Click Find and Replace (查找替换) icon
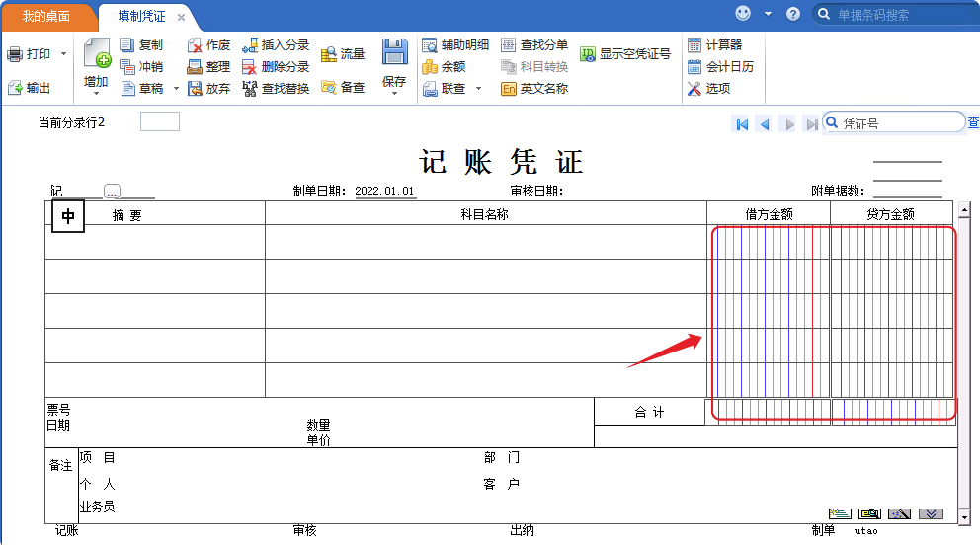Viewport: 980px width, 548px height. 249,89
